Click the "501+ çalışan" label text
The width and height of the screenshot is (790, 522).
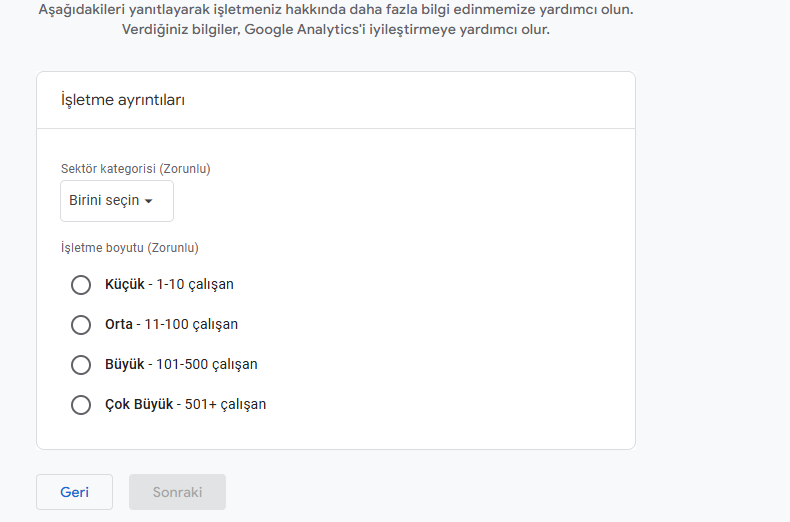225,405
